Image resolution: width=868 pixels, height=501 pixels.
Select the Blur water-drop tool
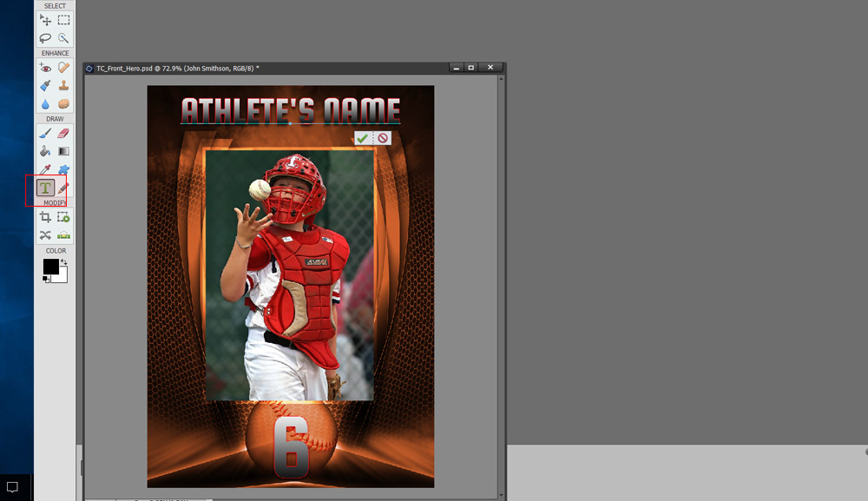tap(45, 104)
